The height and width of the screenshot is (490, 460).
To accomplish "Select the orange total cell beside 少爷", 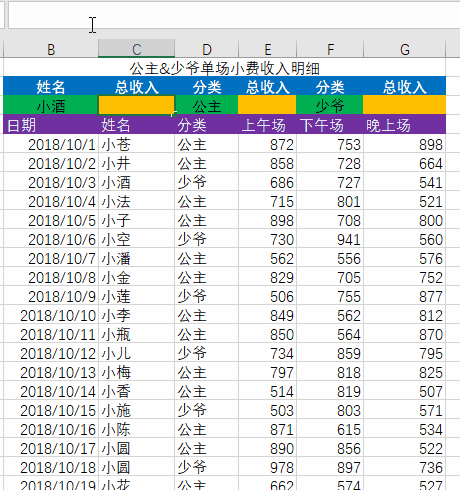I will [x=404, y=105].
